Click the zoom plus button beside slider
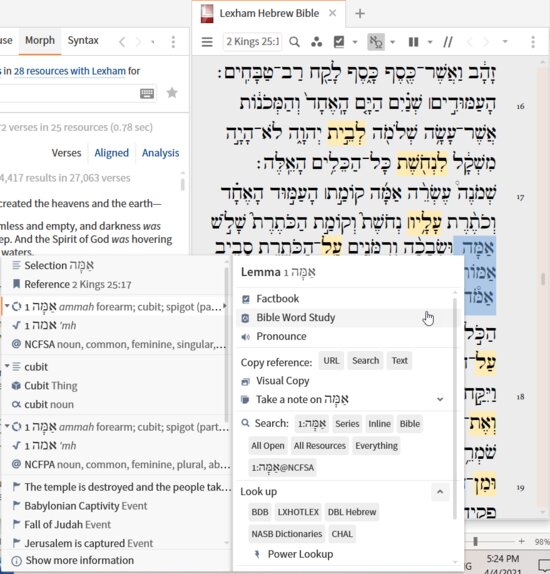The width and height of the screenshot is (550, 574). pyautogui.click(x=521, y=541)
